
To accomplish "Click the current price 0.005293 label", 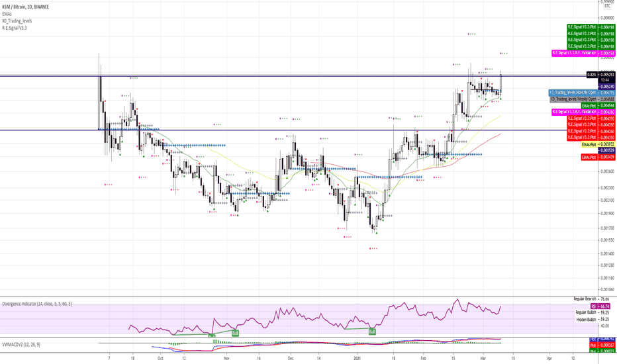I will coord(606,74).
